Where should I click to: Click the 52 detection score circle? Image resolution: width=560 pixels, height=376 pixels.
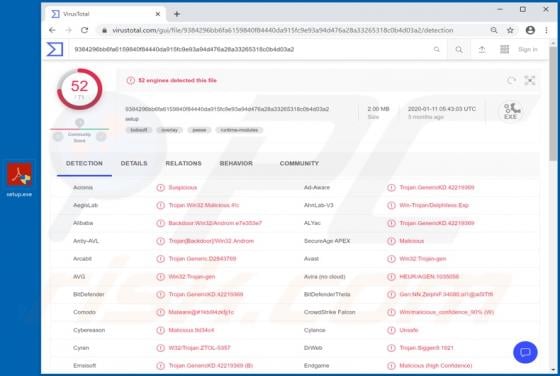[79, 89]
